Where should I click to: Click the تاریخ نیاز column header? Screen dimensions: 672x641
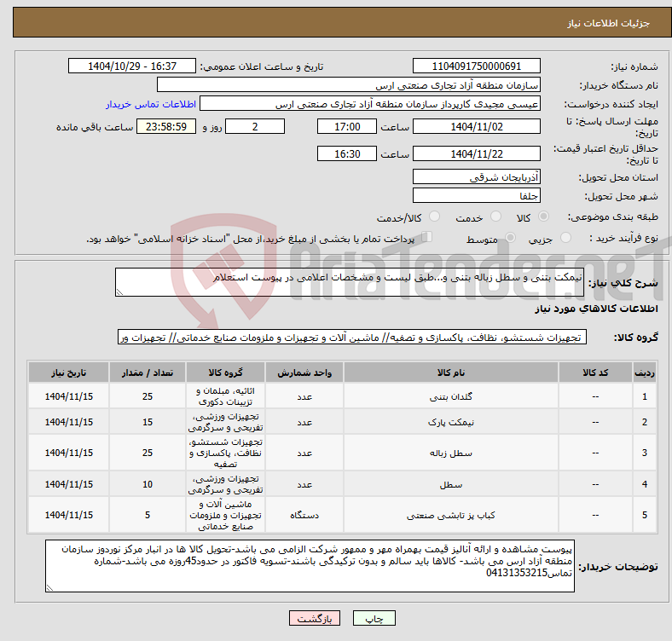pyautogui.click(x=68, y=372)
